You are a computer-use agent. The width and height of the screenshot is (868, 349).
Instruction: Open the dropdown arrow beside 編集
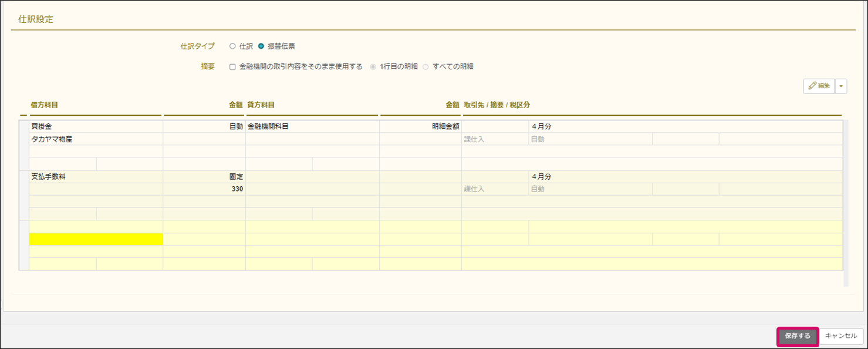(842, 86)
